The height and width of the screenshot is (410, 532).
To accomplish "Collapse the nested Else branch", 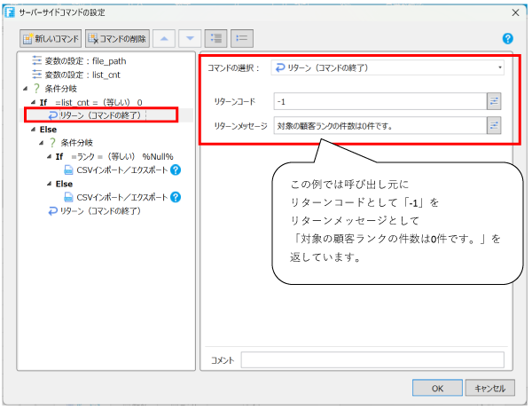I will tap(49, 184).
